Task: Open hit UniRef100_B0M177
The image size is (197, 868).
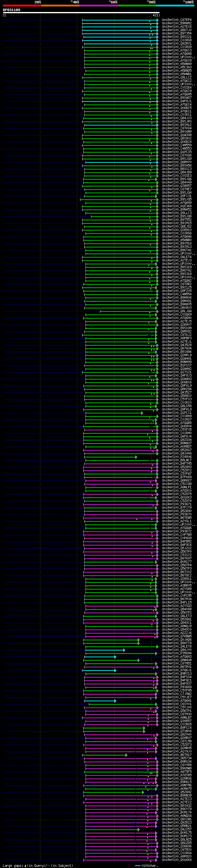Action: coord(176,562)
